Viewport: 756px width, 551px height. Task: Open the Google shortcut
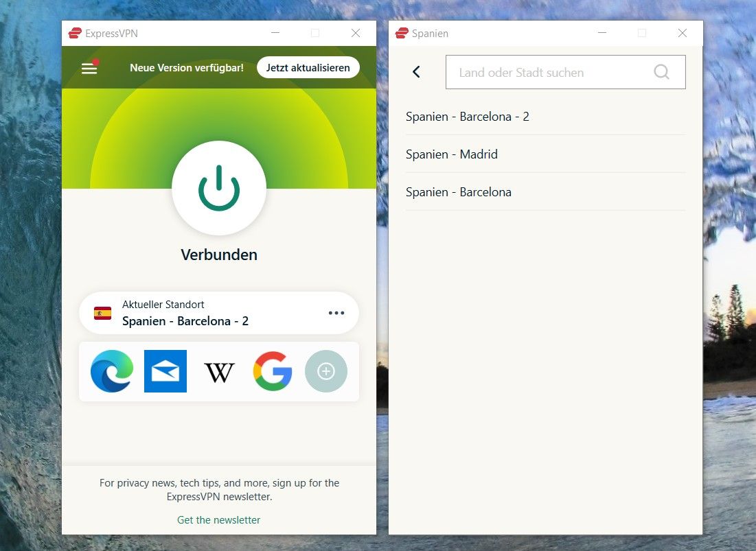273,371
